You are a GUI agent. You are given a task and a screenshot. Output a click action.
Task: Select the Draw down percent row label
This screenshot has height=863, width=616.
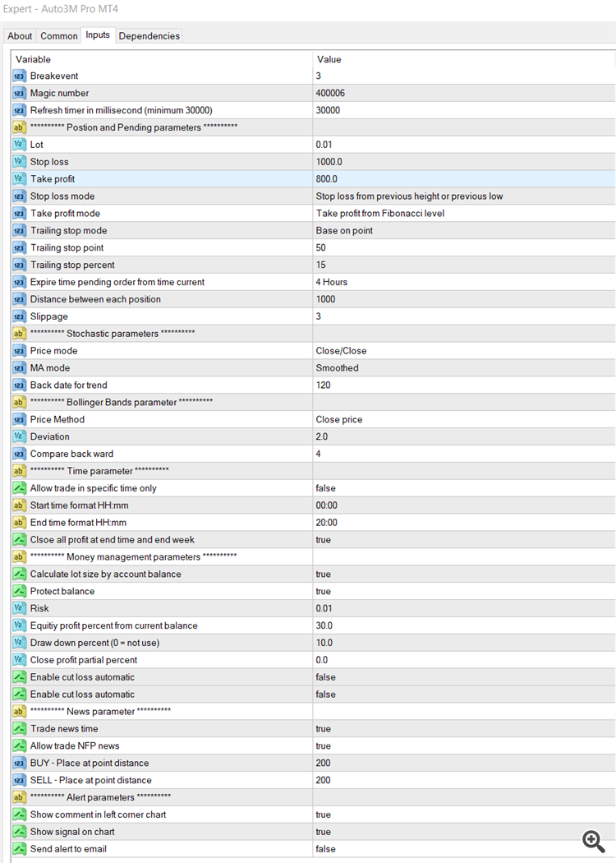[x=94, y=643]
